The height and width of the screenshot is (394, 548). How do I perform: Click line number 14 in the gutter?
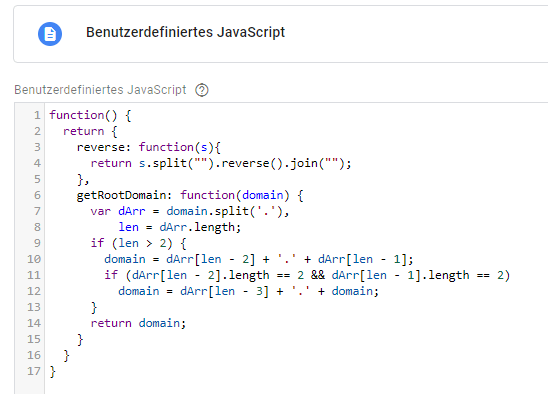(34, 323)
